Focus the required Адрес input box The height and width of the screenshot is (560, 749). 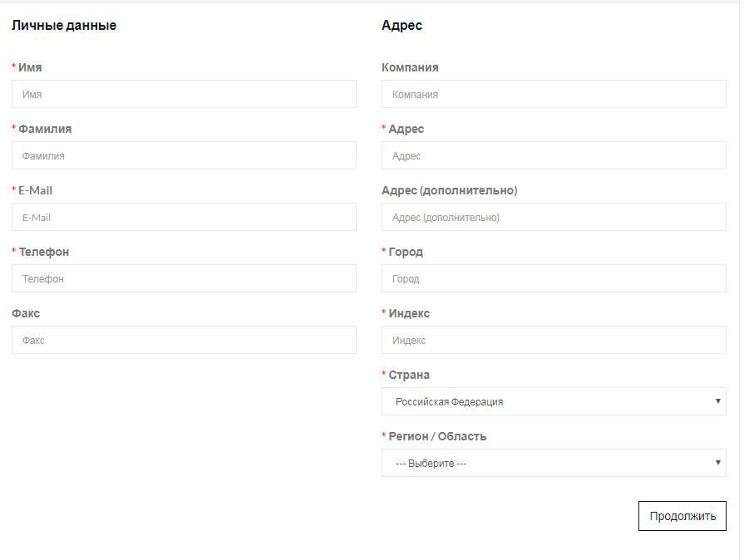pos(554,155)
